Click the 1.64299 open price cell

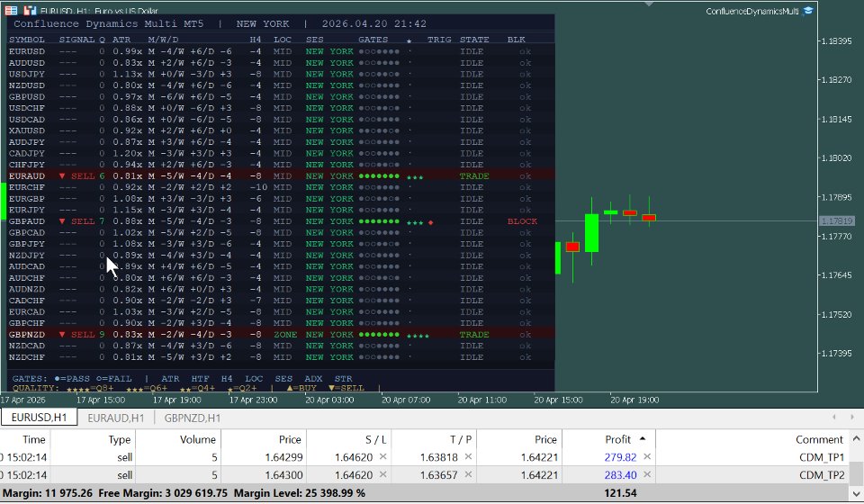(x=283, y=457)
